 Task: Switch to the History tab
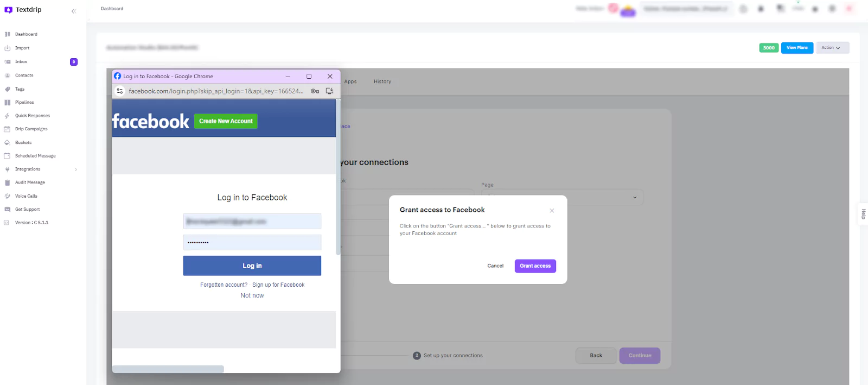click(382, 81)
